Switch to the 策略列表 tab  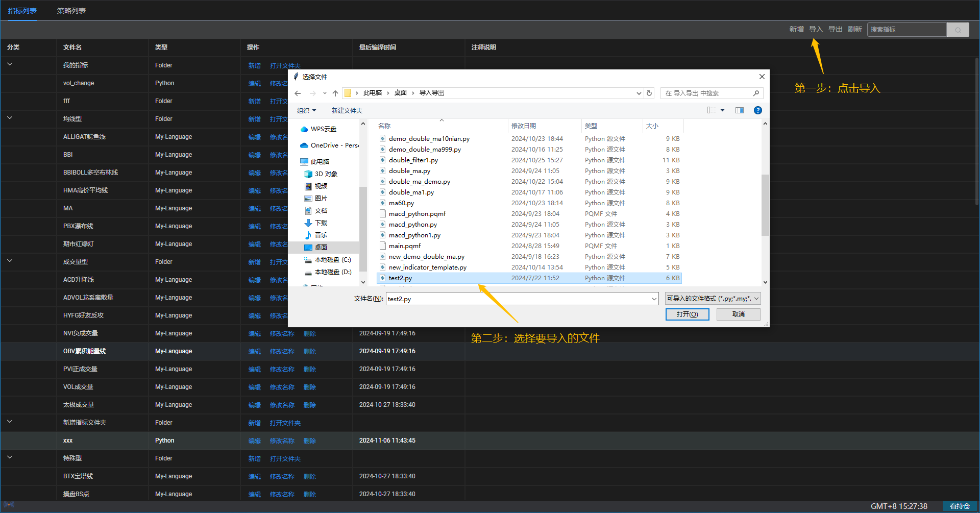(x=71, y=11)
